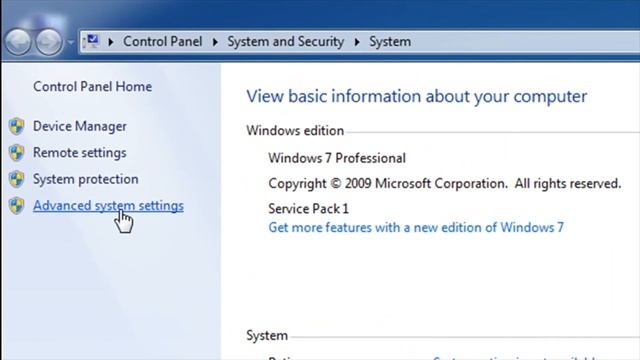This screenshot has height=360, width=640.
Task: Open System protection
Action: tap(86, 179)
